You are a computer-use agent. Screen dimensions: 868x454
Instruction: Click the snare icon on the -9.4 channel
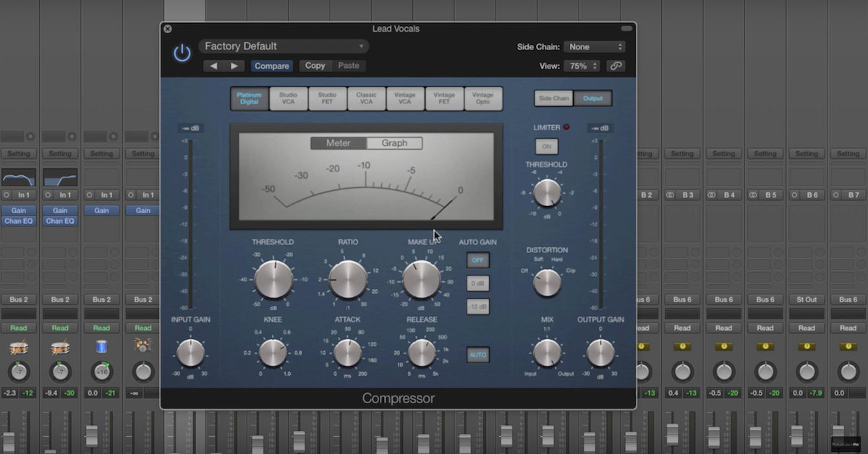click(60, 348)
